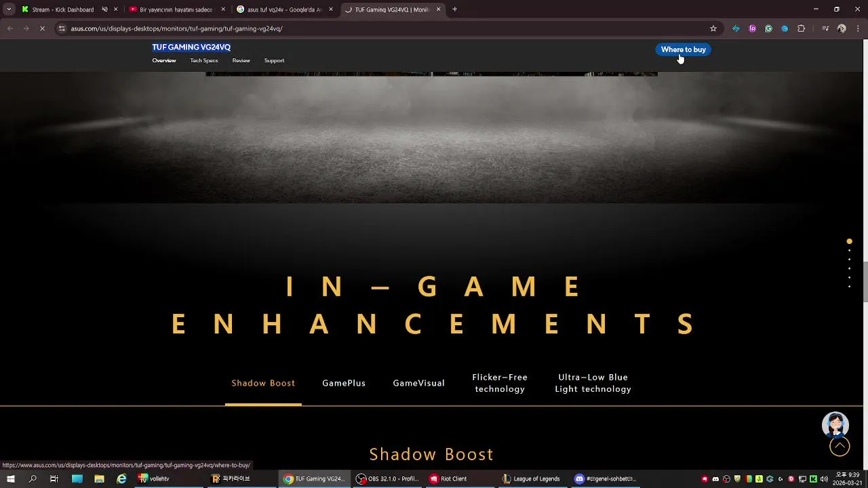Click the teal arrows extension icon
Screen dimensions: 868x488
click(736, 28)
